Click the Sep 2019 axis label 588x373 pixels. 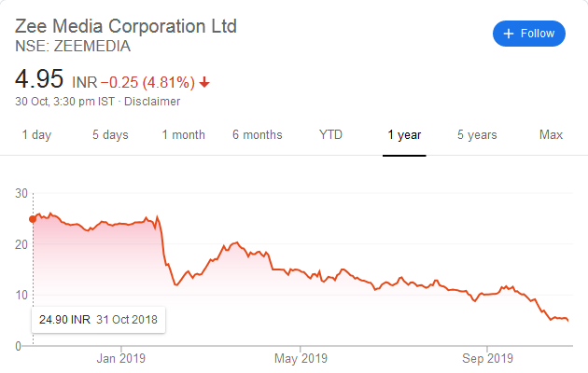[x=488, y=358]
